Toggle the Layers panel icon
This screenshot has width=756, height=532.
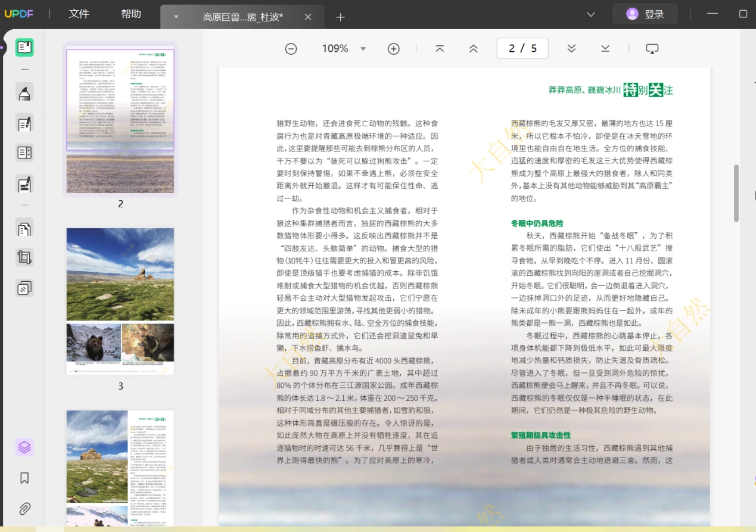click(x=24, y=447)
